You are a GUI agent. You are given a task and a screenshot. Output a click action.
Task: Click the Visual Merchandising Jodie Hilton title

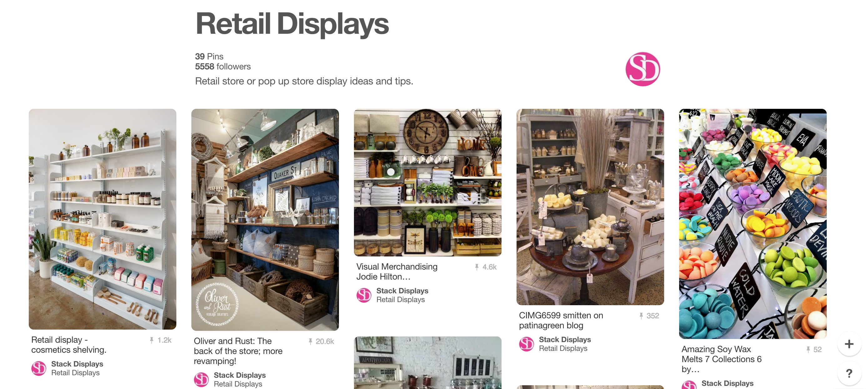click(397, 272)
